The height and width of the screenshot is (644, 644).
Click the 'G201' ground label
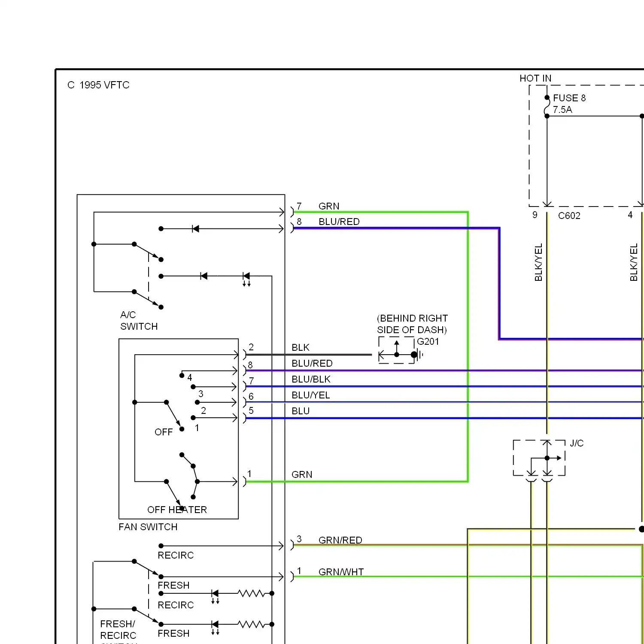tap(428, 341)
